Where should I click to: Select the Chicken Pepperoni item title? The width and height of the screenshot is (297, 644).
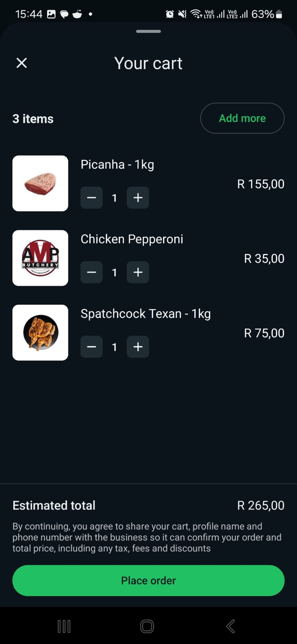coord(132,239)
